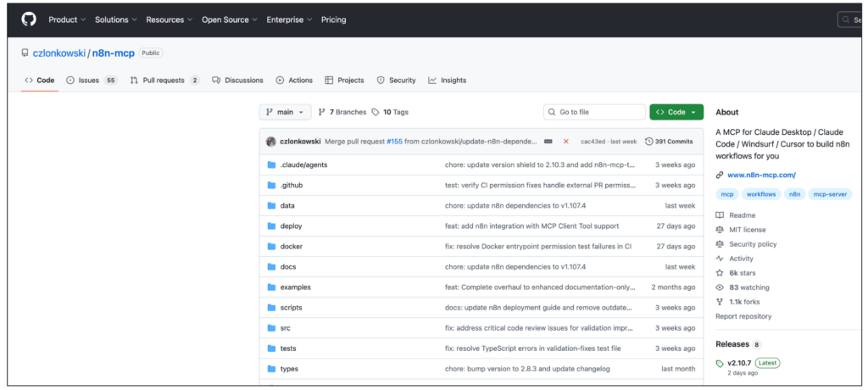The image size is (868, 390).
Task: Open 391 Commits history
Action: (x=669, y=142)
